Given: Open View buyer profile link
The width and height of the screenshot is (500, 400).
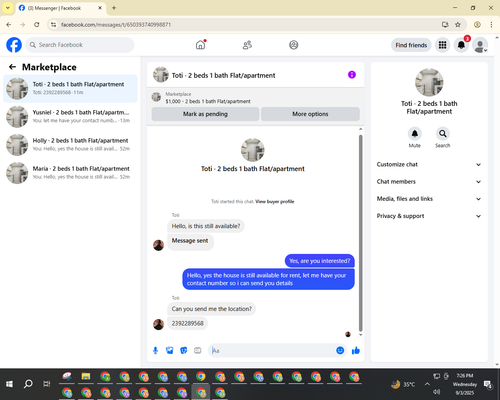Looking at the screenshot, I should [x=275, y=201].
